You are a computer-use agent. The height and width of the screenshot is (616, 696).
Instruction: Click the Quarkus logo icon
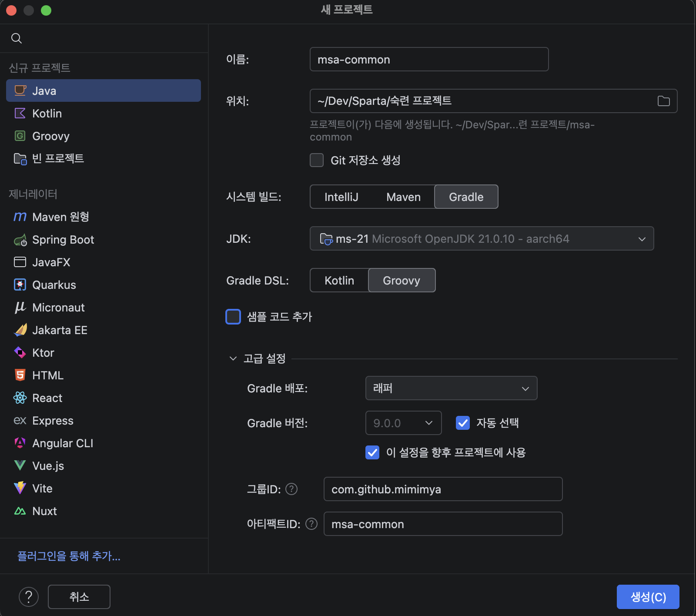(20, 285)
